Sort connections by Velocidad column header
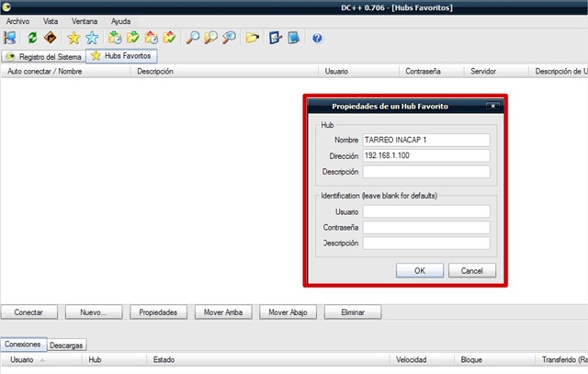Viewport: 588px width, 374px height. coord(422,359)
